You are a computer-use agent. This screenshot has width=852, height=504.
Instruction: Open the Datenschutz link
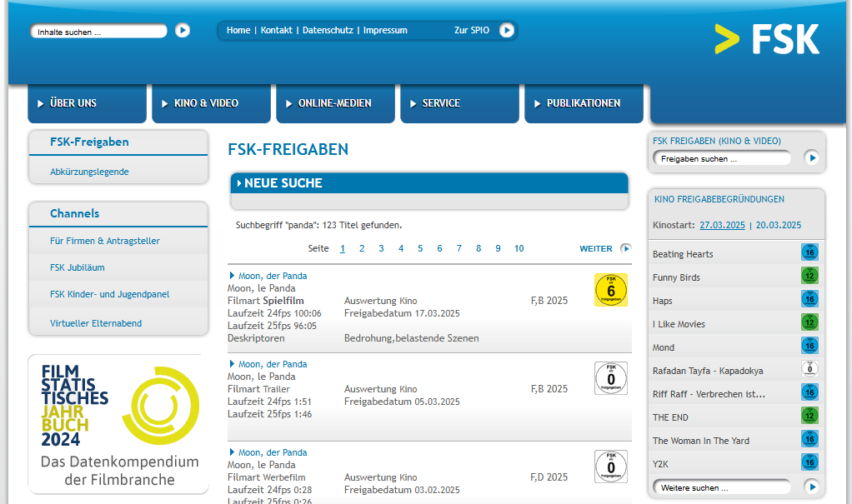click(328, 31)
